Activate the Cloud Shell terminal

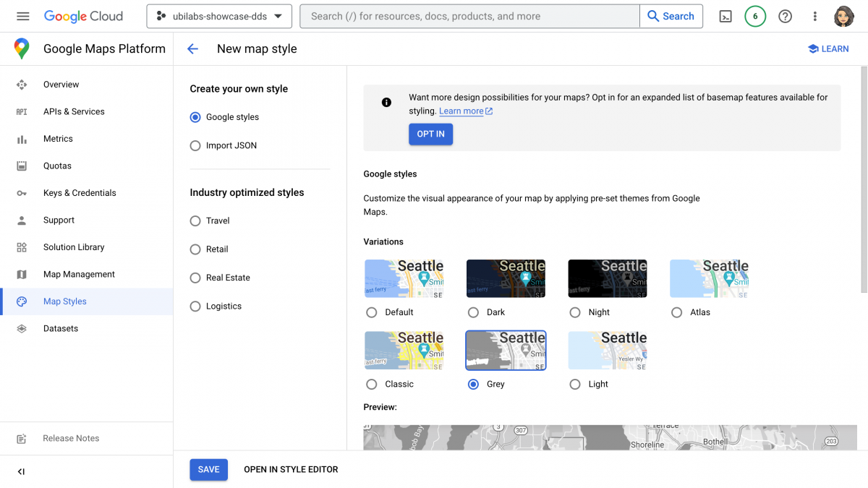(x=725, y=16)
